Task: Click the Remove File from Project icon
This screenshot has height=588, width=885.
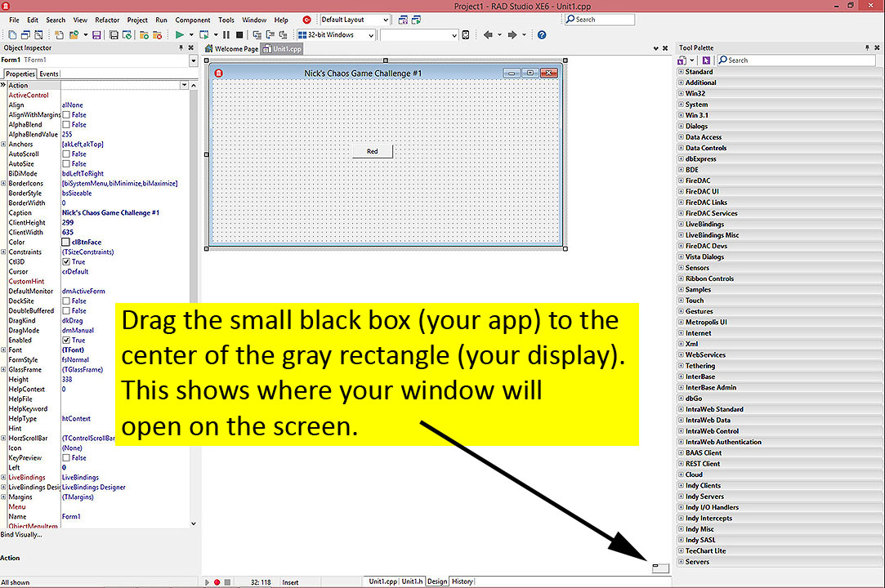Action: pos(158,35)
